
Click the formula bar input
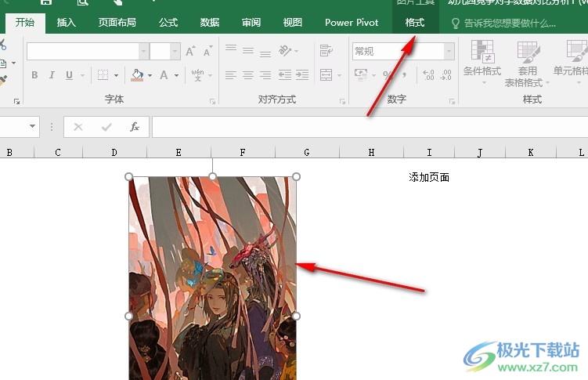pos(370,127)
